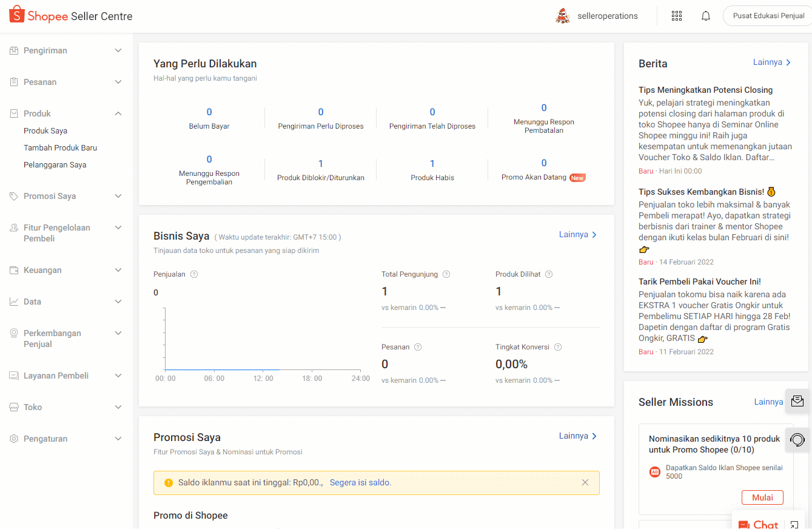
Task: Open the notification bell icon
Action: [705, 16]
